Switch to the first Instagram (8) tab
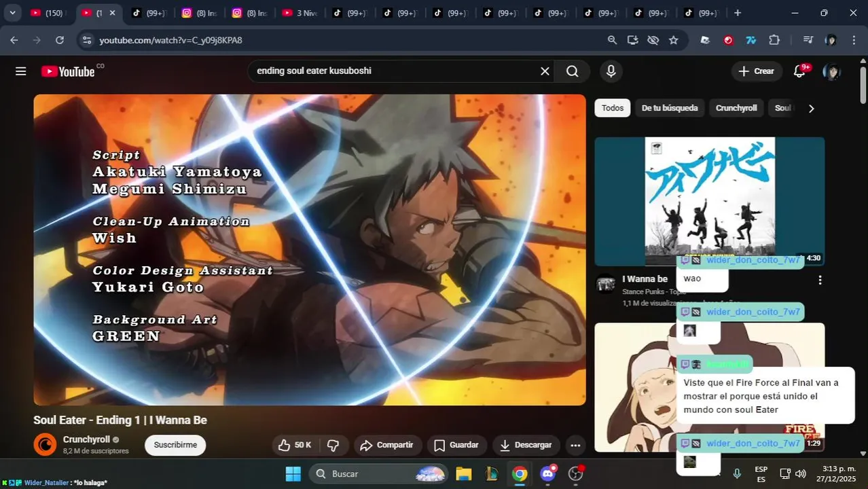The width and height of the screenshot is (868, 489). point(200,13)
